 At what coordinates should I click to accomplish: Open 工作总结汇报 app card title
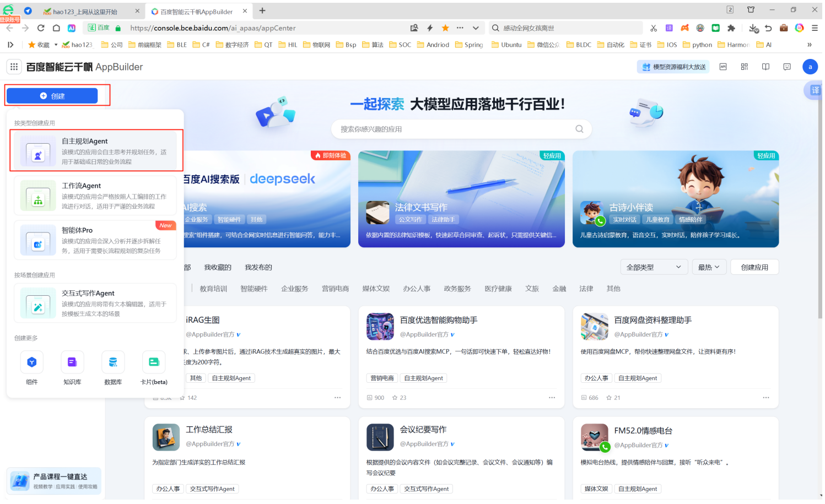tap(209, 430)
